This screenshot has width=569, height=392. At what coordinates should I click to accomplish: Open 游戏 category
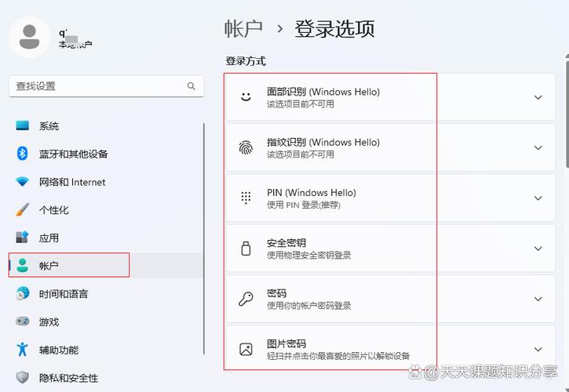[x=106, y=321]
